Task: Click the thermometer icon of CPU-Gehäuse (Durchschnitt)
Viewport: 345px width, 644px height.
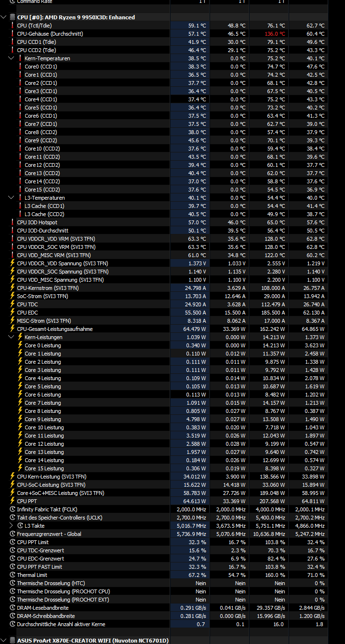Action: (12, 34)
